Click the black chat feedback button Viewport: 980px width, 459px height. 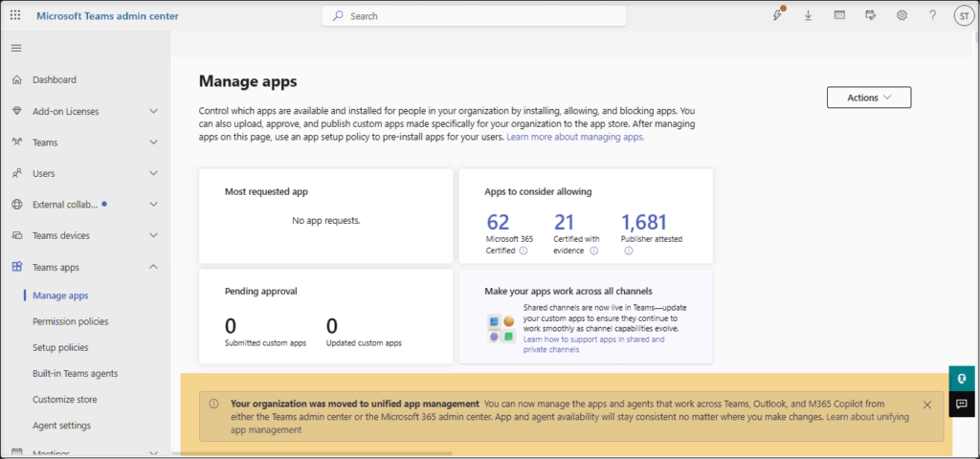tap(963, 404)
